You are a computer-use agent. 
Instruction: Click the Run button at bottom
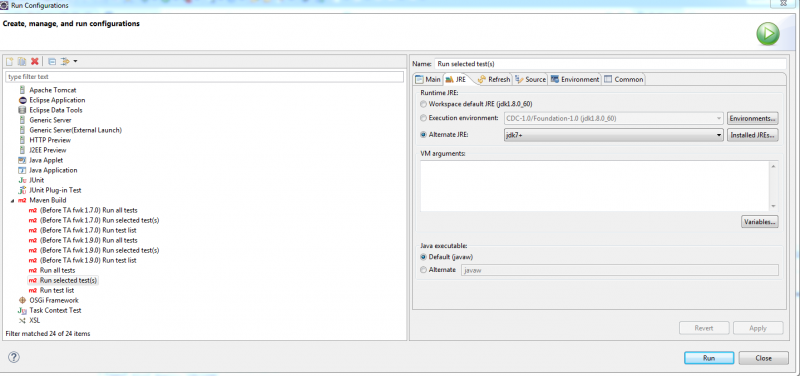point(709,358)
